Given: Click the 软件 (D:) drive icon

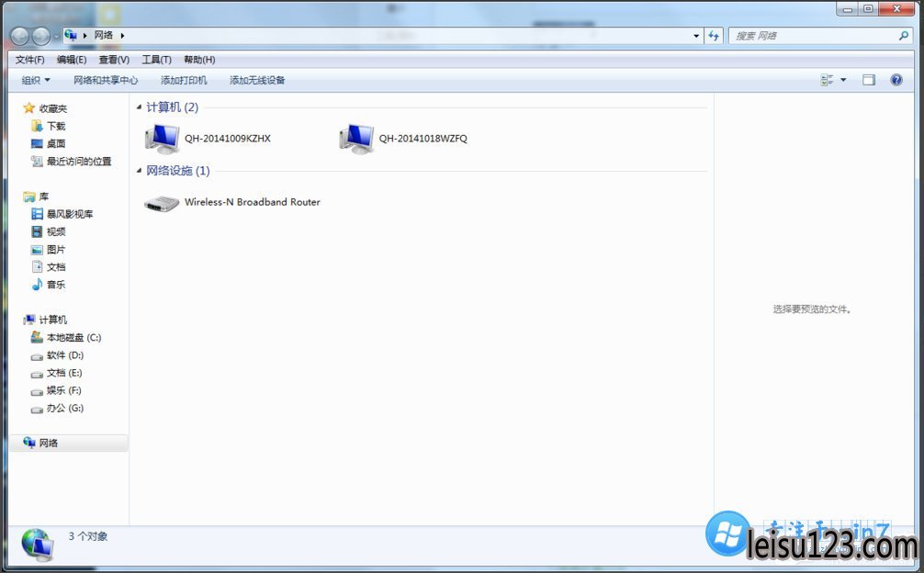Looking at the screenshot, I should click(37, 355).
